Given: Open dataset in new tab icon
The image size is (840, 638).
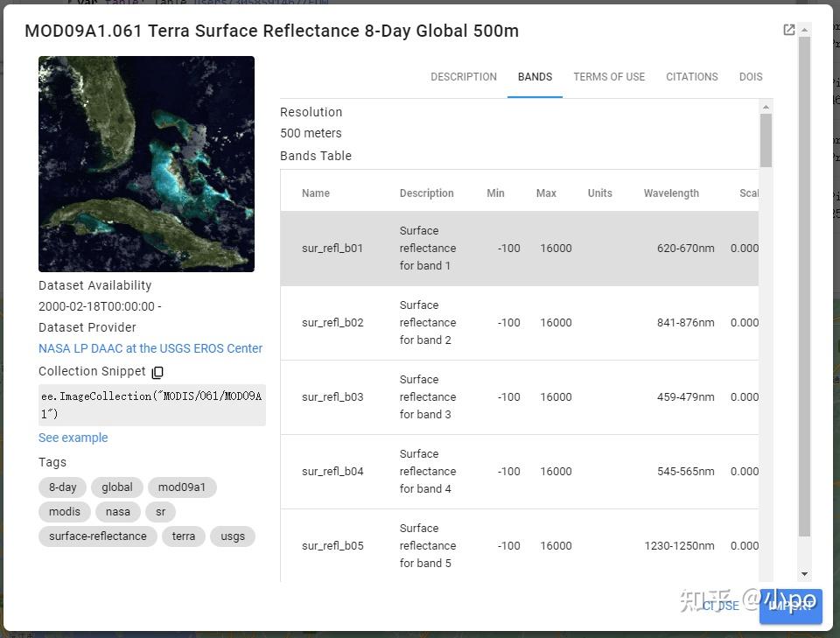Looking at the screenshot, I should point(788,31).
